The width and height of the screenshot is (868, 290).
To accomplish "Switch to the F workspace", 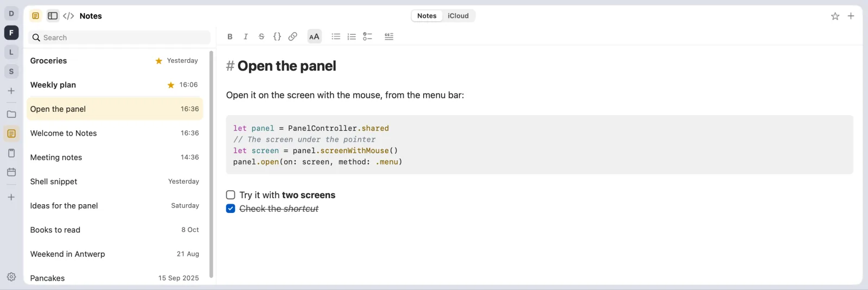I will [11, 33].
